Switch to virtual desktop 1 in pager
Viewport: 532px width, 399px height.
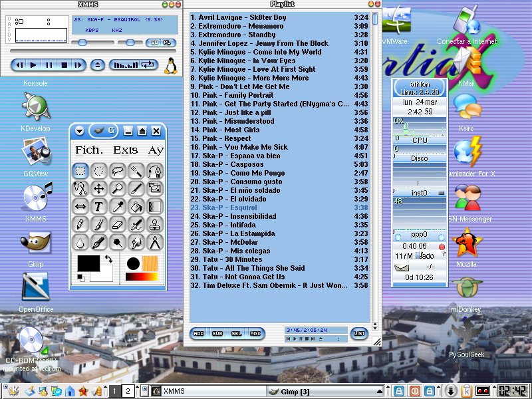(x=114, y=391)
